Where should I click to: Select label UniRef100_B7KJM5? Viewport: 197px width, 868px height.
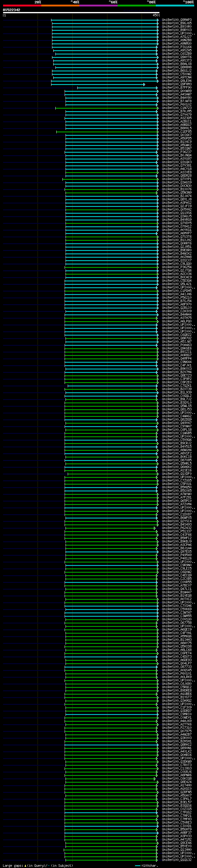(x=176, y=111)
